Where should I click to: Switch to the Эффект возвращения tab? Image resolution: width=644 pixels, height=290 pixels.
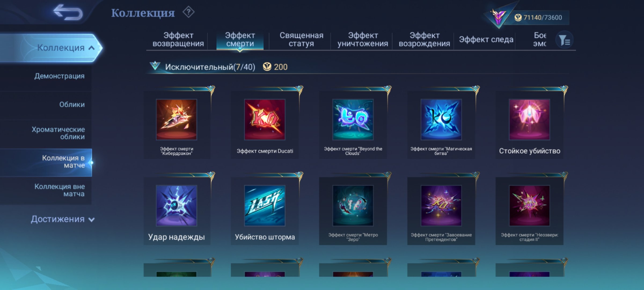178,39
